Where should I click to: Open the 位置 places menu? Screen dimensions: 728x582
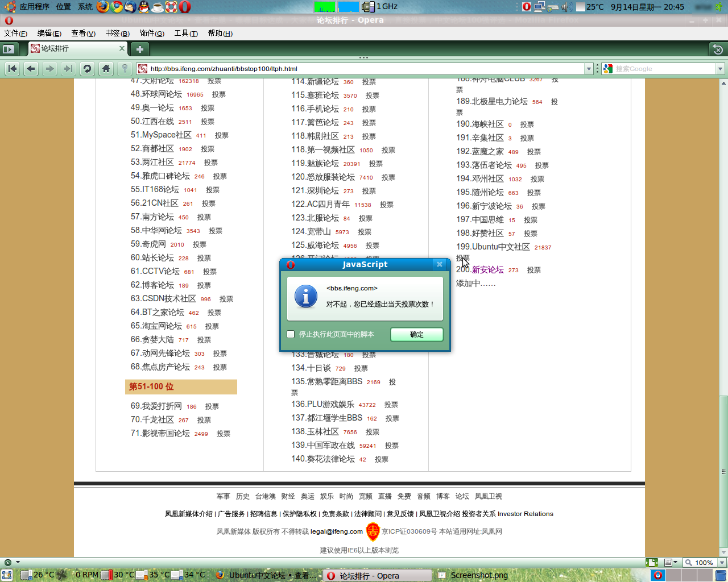pos(64,7)
